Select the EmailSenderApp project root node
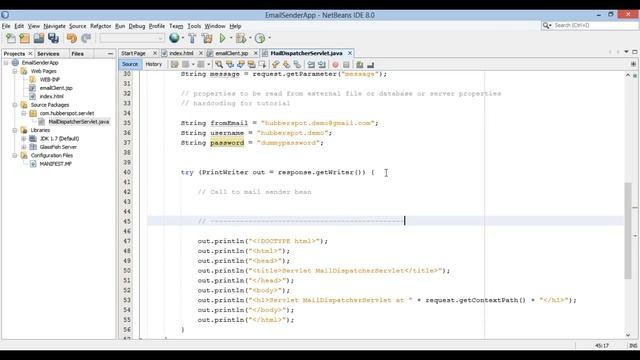The image size is (640, 360). click(40, 63)
